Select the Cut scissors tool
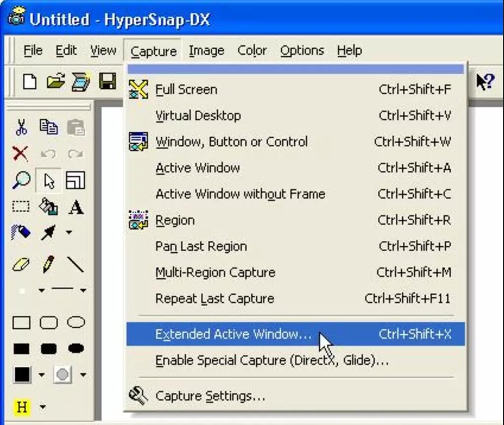504x425 pixels. point(21,127)
